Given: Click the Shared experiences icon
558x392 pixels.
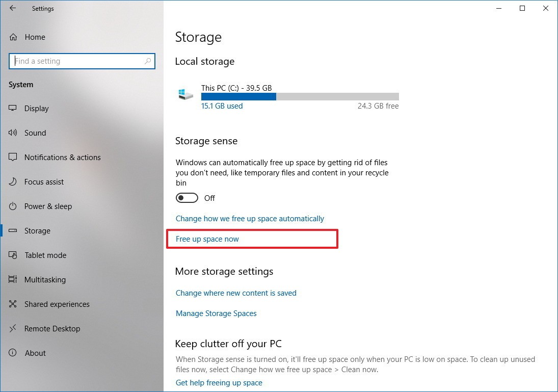Looking at the screenshot, I should pyautogui.click(x=13, y=304).
